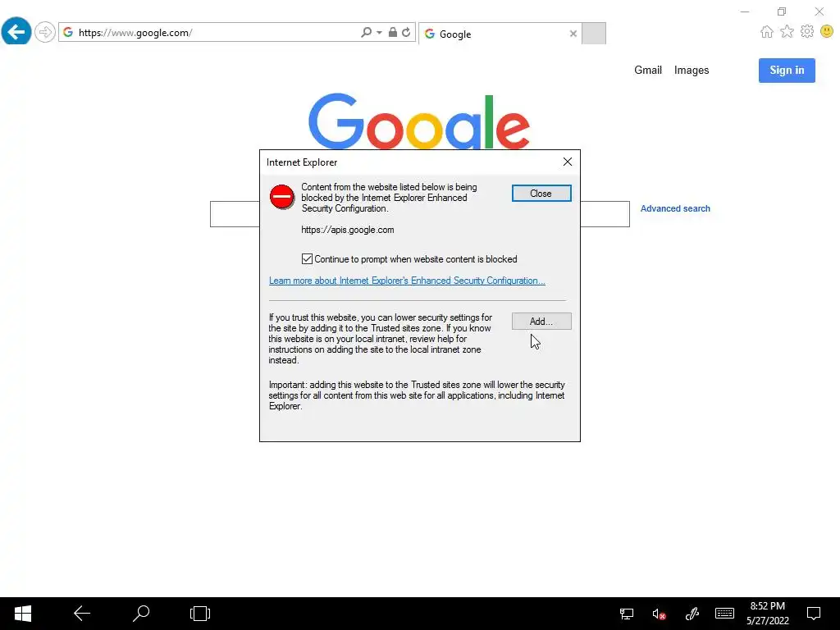Image resolution: width=840 pixels, height=630 pixels.
Task: Dismiss the Internet Explorer dialog with X
Action: (568, 162)
